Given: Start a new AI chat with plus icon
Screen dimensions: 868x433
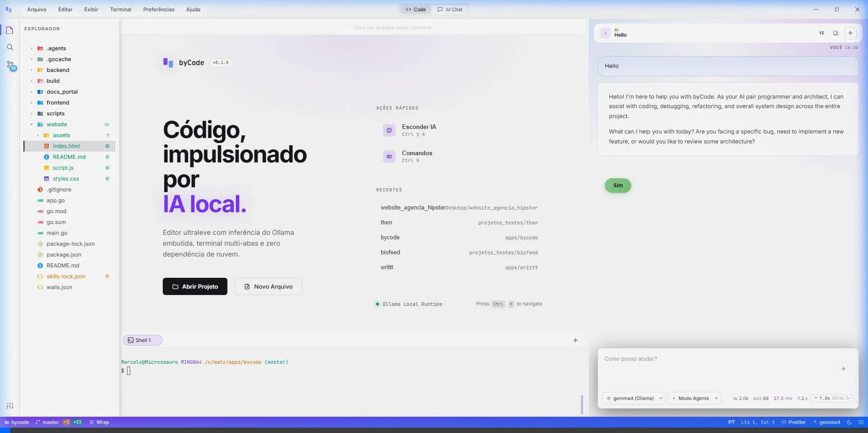Looking at the screenshot, I should point(850,33).
